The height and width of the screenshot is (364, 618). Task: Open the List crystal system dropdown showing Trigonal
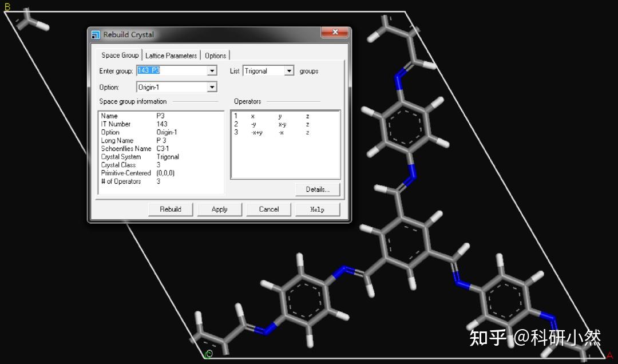click(289, 70)
